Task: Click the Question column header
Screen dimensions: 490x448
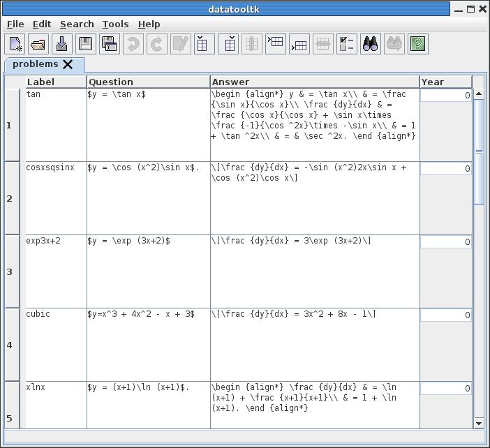Action: [x=148, y=82]
